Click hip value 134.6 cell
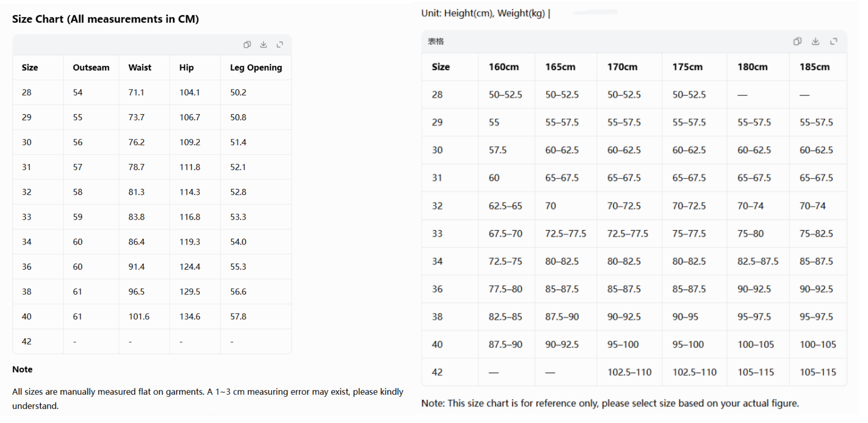868x423 pixels. [x=190, y=317]
